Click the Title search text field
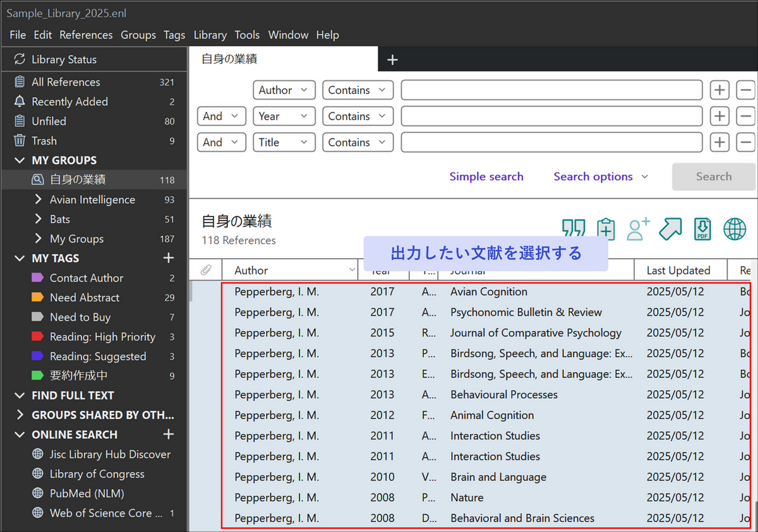 click(551, 143)
